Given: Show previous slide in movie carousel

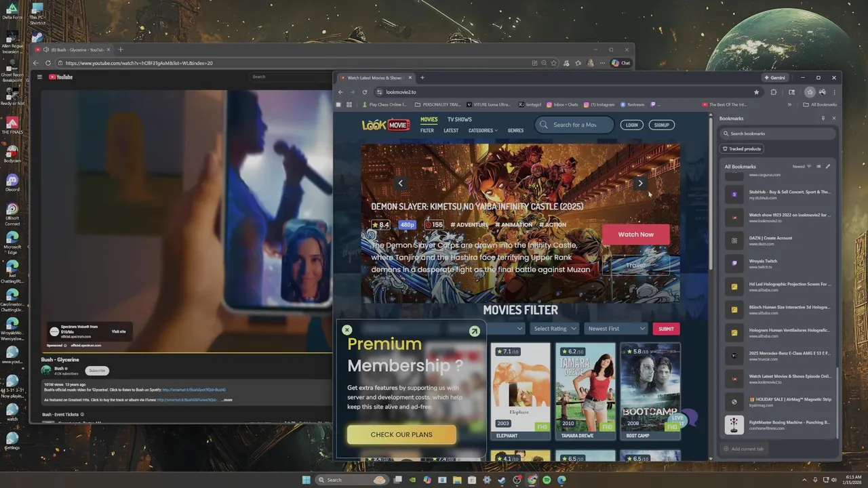Looking at the screenshot, I should (400, 183).
